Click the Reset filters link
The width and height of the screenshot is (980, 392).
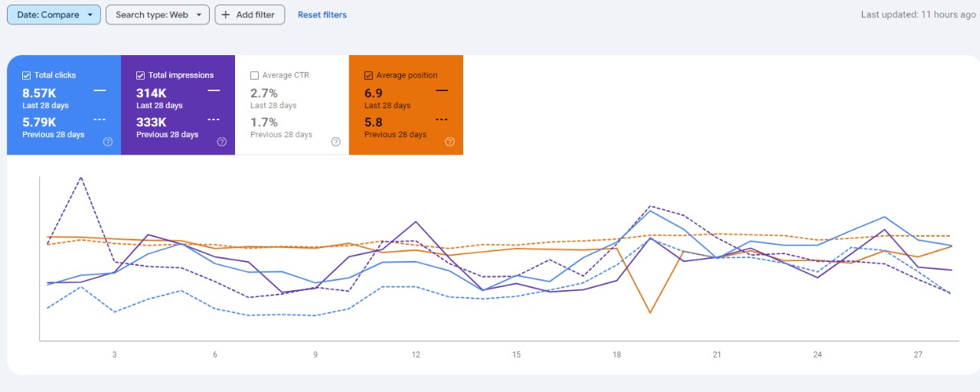(322, 15)
